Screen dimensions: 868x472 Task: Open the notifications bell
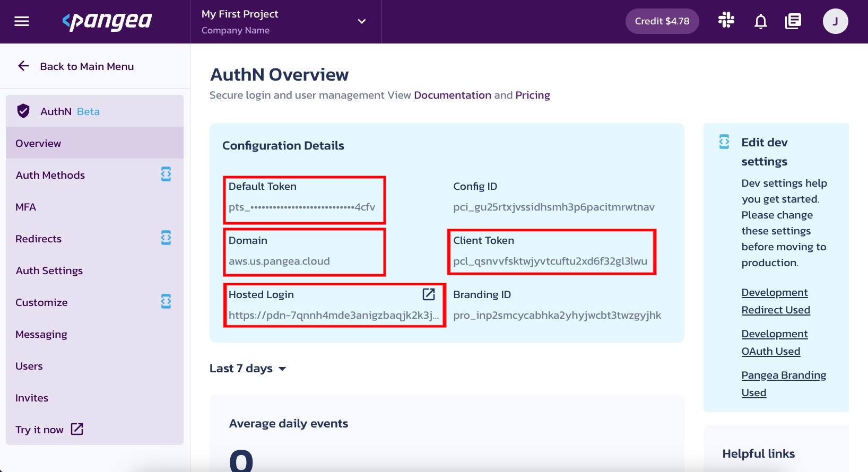pyautogui.click(x=761, y=21)
